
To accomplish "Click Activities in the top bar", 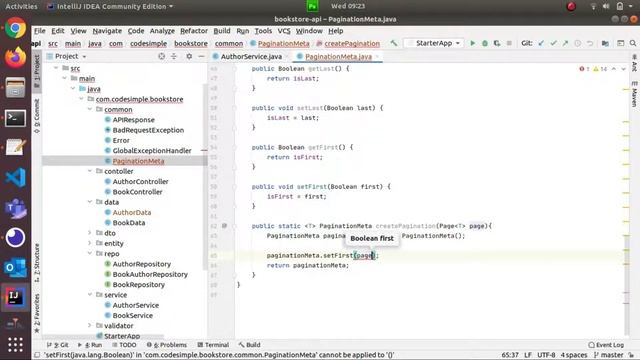I will [21, 7].
